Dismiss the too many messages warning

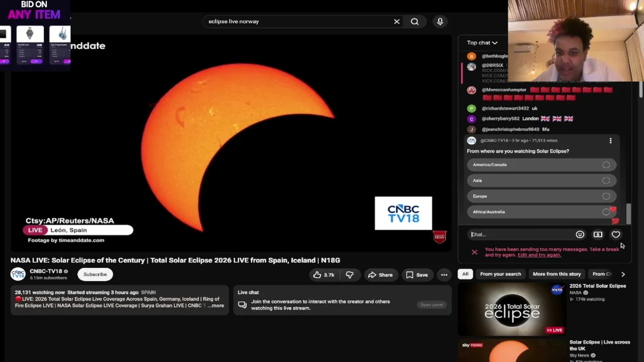474,252
